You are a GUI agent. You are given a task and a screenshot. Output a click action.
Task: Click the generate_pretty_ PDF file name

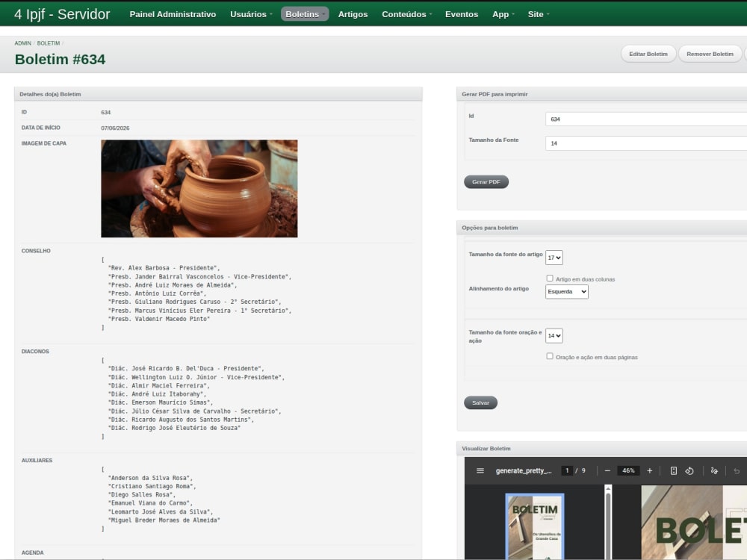coord(524,470)
